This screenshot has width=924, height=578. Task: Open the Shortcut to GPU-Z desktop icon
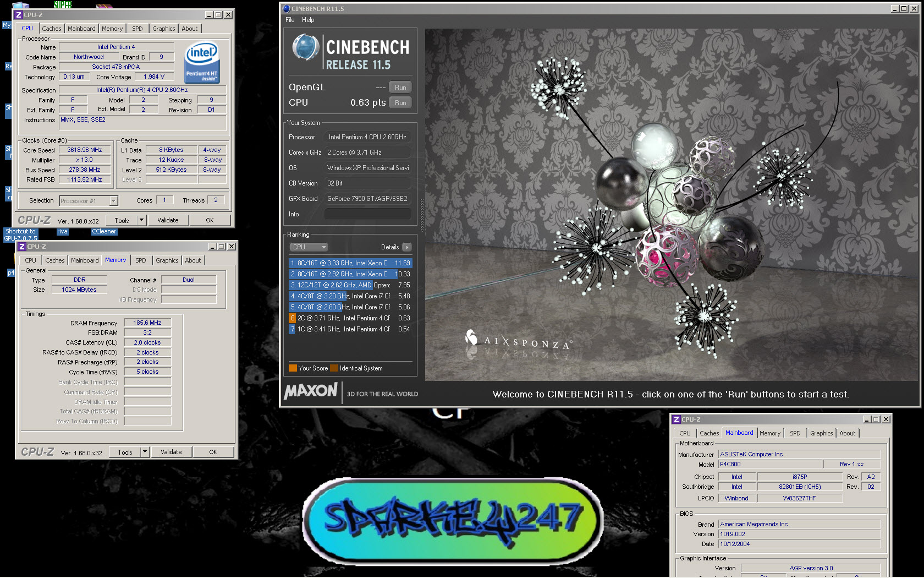pyautogui.click(x=21, y=235)
